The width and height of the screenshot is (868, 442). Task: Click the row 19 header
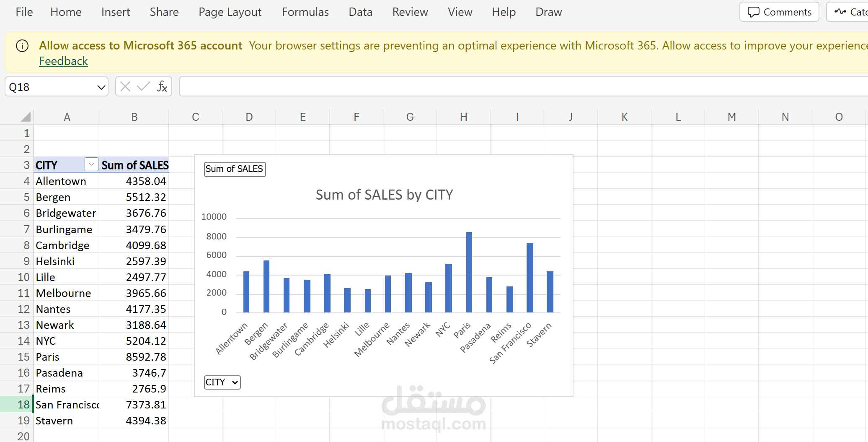click(24, 420)
